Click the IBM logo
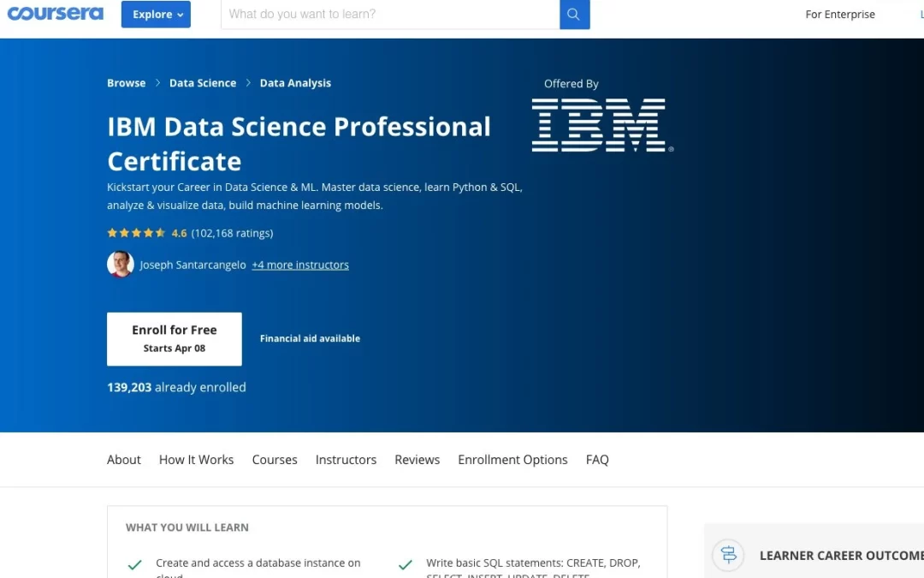This screenshot has width=924, height=578. (x=601, y=125)
